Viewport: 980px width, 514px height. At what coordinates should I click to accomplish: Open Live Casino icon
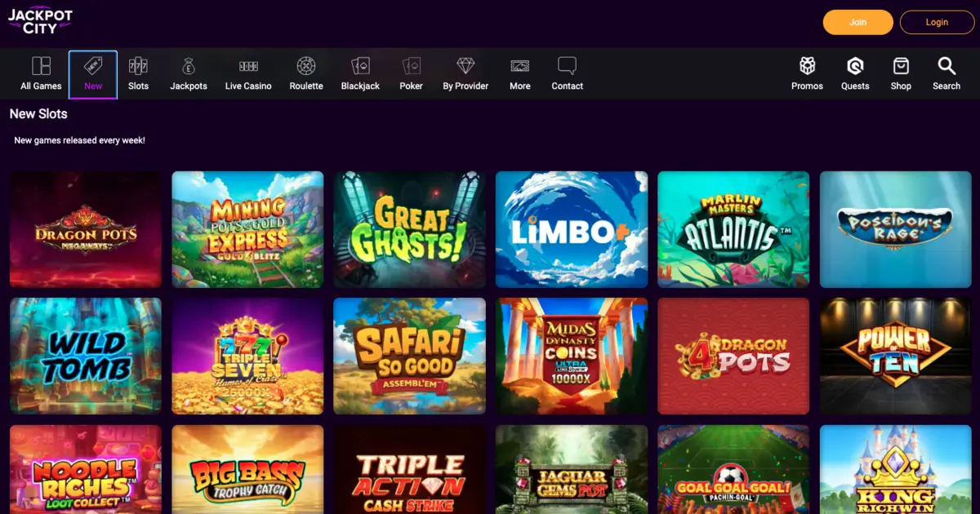[x=248, y=66]
